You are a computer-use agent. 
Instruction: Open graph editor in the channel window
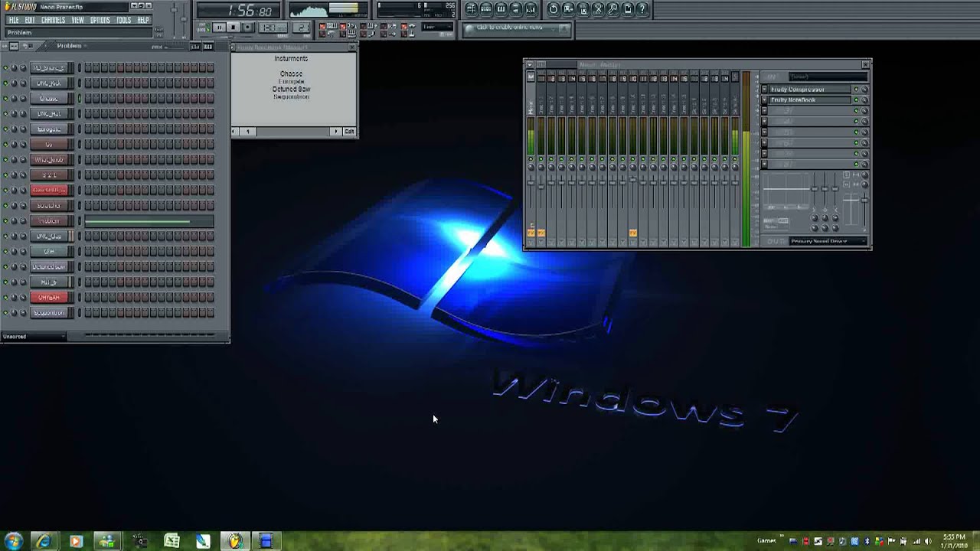click(194, 46)
